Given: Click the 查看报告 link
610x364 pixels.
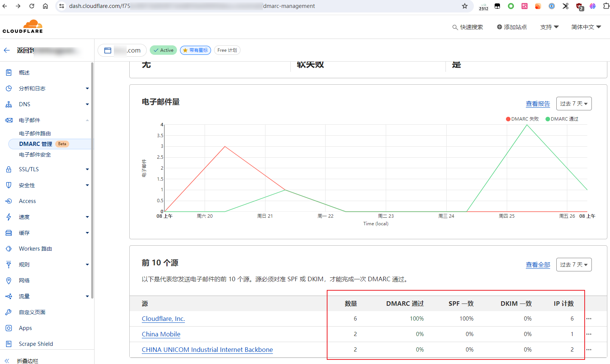Looking at the screenshot, I should [x=538, y=104].
